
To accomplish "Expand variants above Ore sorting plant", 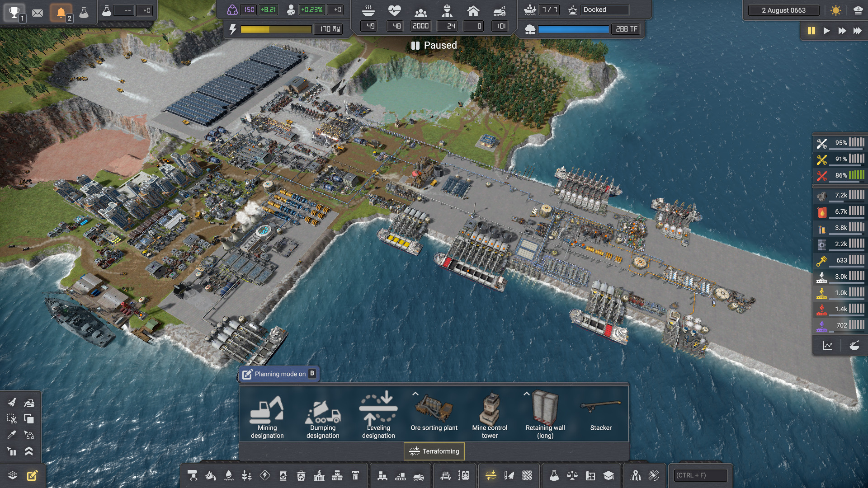I will [x=415, y=394].
